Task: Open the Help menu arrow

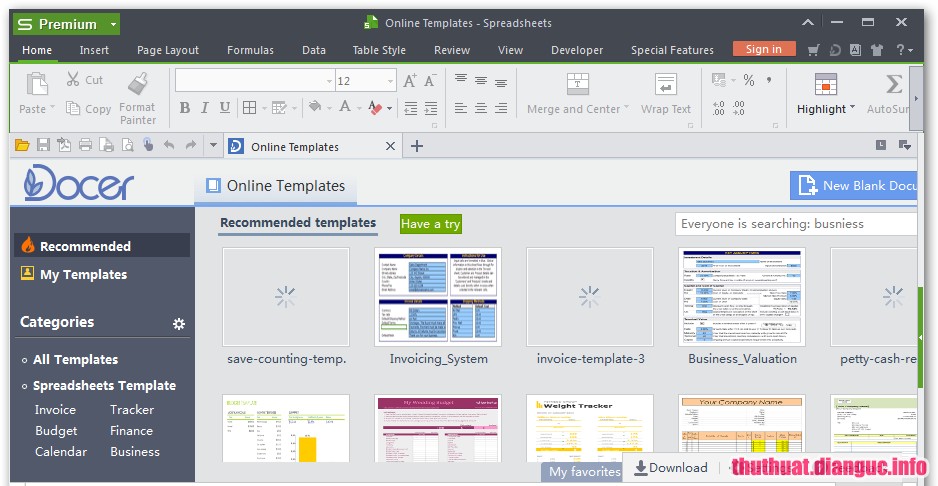Action: click(910, 50)
